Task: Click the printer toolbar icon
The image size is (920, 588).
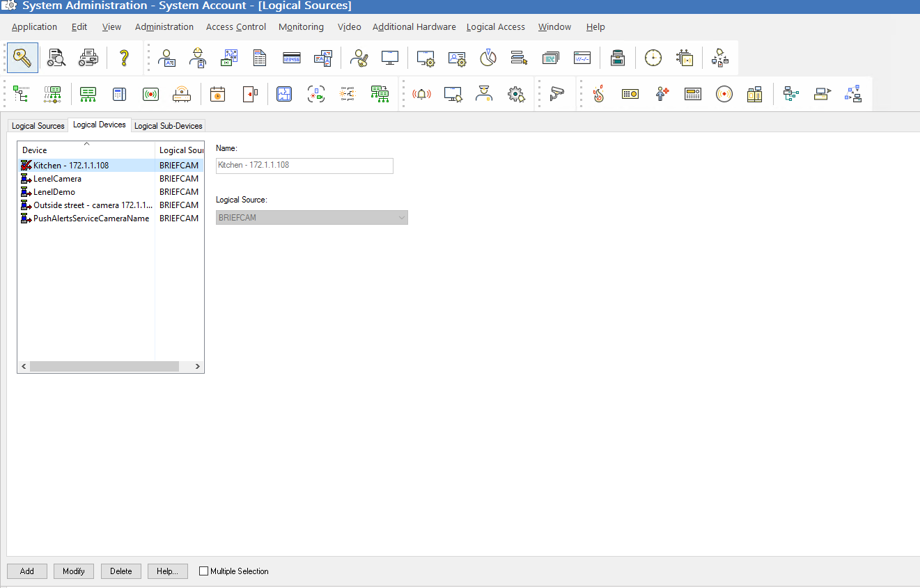Action: click(x=88, y=58)
